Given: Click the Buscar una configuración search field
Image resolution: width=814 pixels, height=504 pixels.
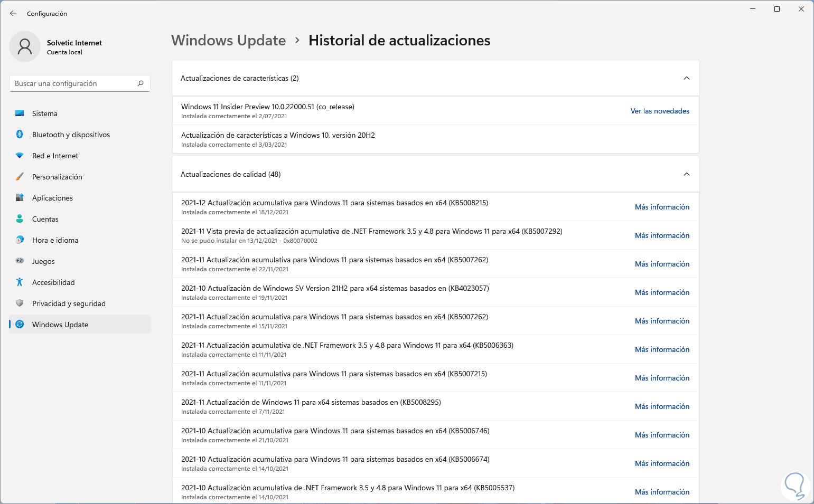Looking at the screenshot, I should (80, 83).
